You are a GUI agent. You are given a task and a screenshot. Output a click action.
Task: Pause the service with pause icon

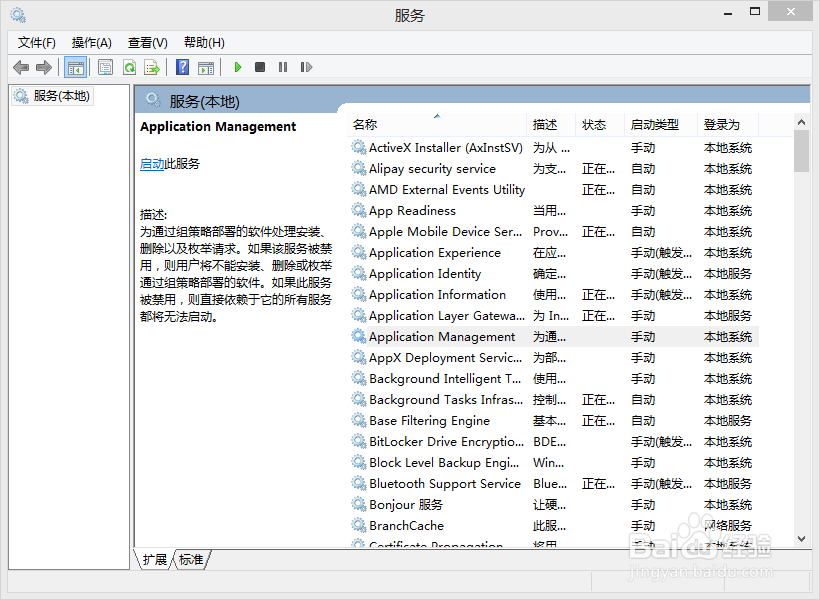(283, 67)
